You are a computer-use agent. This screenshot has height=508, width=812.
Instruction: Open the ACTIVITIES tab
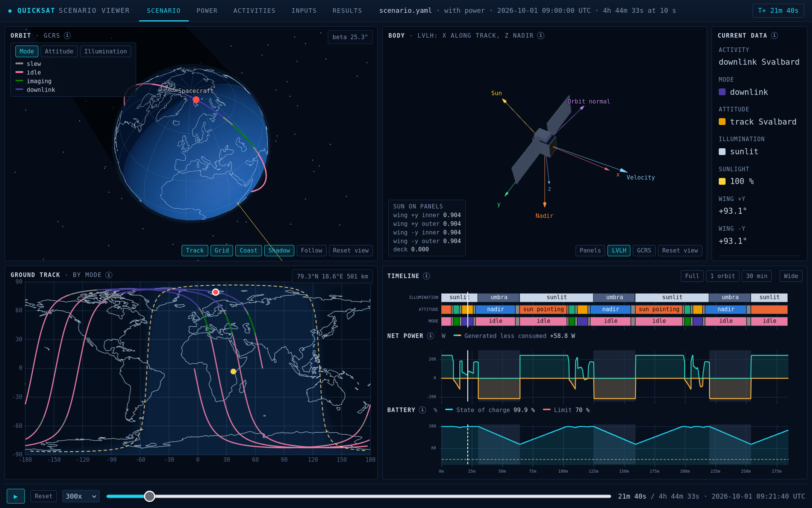coord(254,11)
